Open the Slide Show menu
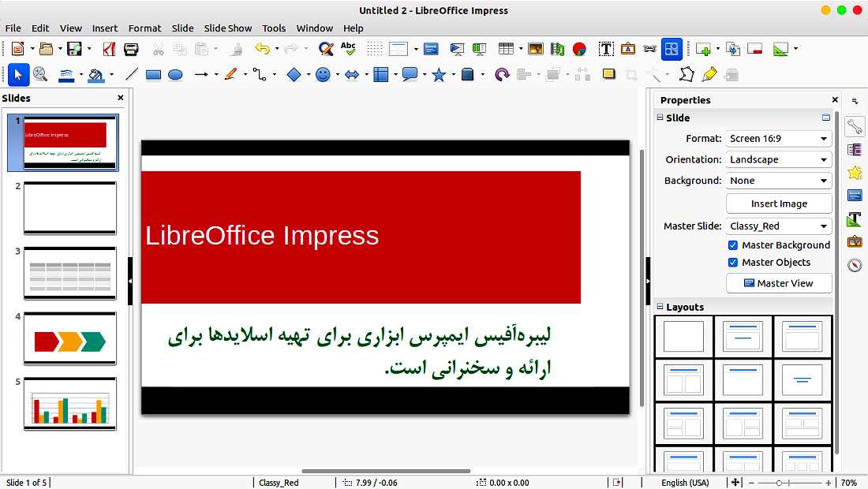The image size is (868, 489). 227,28
